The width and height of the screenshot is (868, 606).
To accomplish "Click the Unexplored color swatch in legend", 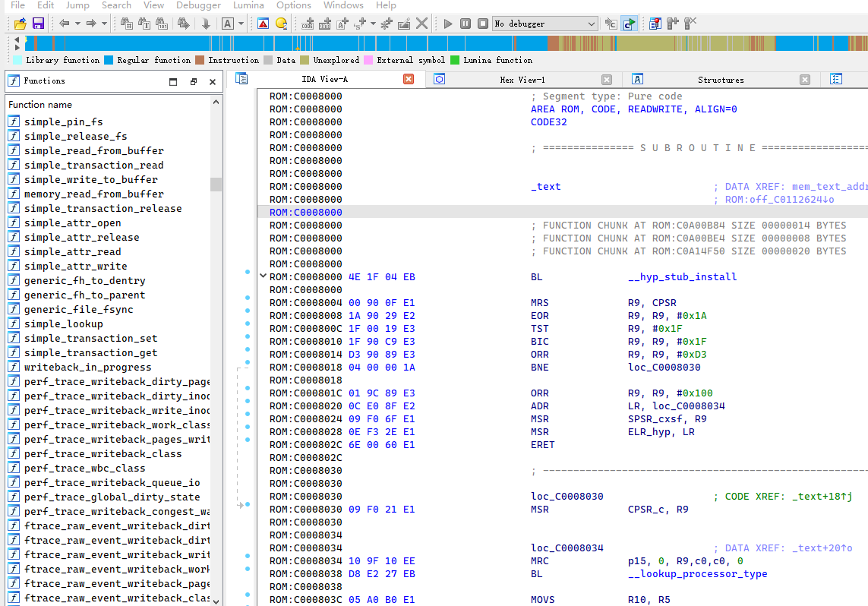I will point(305,60).
